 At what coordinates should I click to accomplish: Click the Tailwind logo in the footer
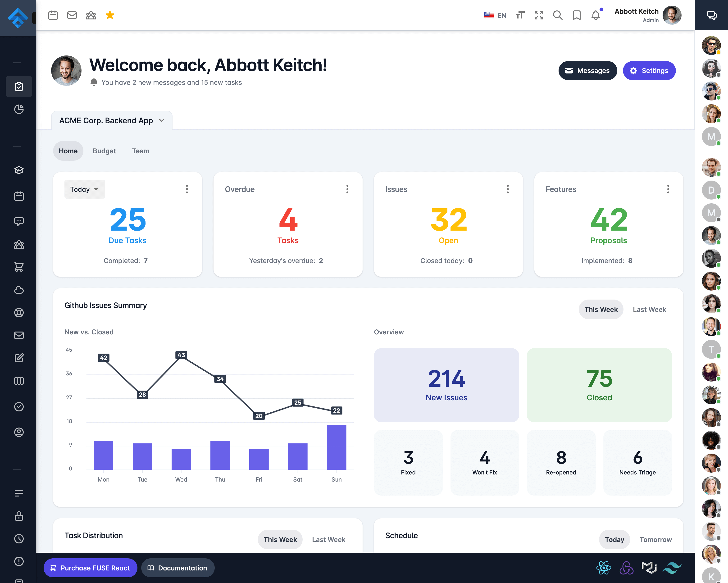tap(672, 568)
